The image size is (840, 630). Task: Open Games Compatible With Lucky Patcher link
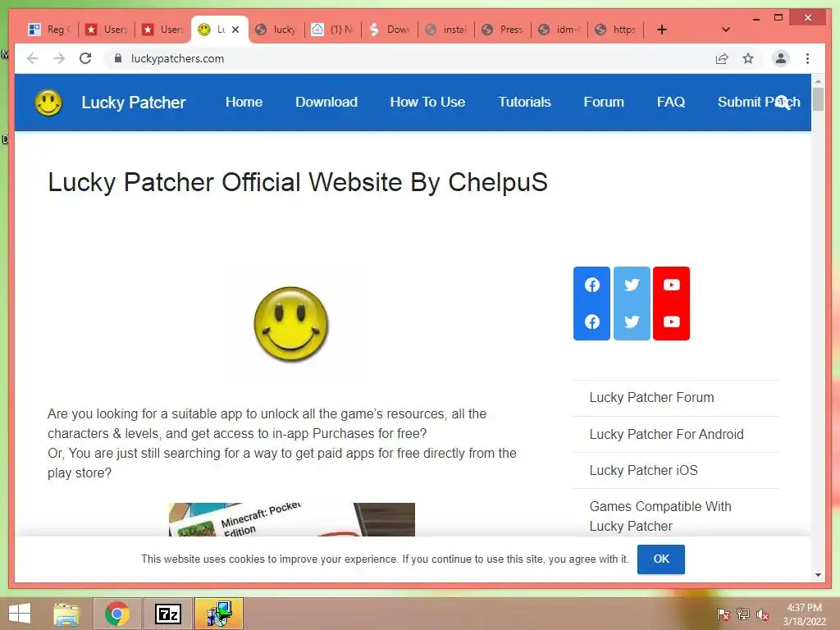(x=660, y=516)
